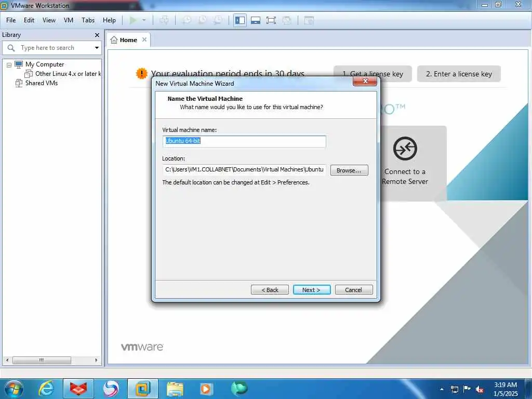Close the Library panel
The width and height of the screenshot is (532, 399).
[x=97, y=35]
